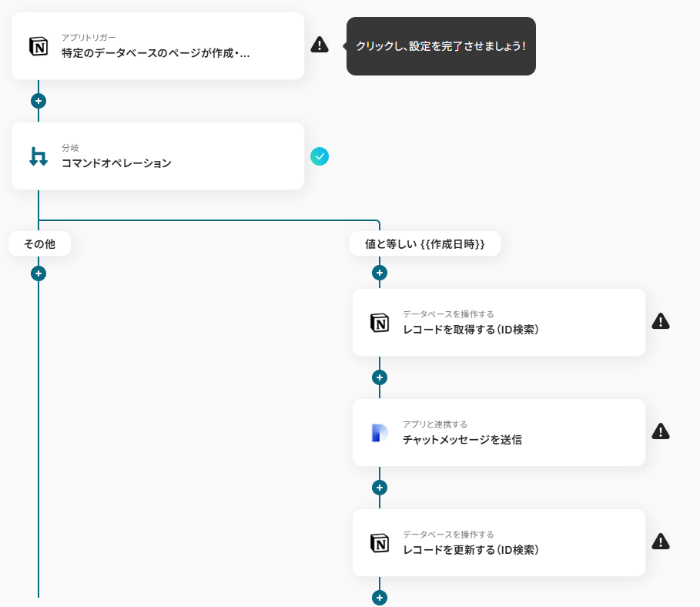Click the Notion icon in レコードを取得する card
Image resolution: width=700 pixels, height=607 pixels.
point(380,323)
